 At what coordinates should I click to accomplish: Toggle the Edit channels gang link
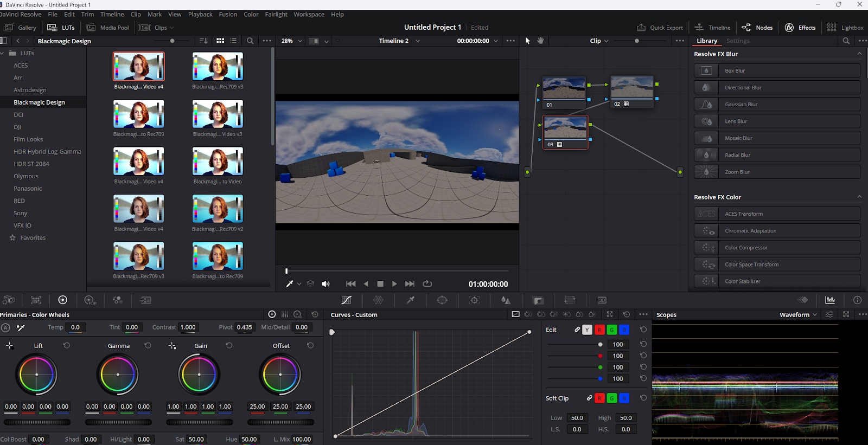(577, 330)
